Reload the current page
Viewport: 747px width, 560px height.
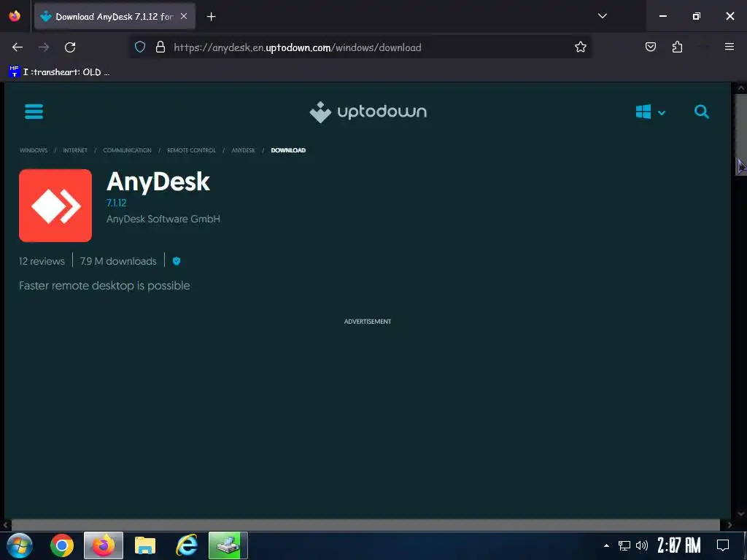point(70,47)
